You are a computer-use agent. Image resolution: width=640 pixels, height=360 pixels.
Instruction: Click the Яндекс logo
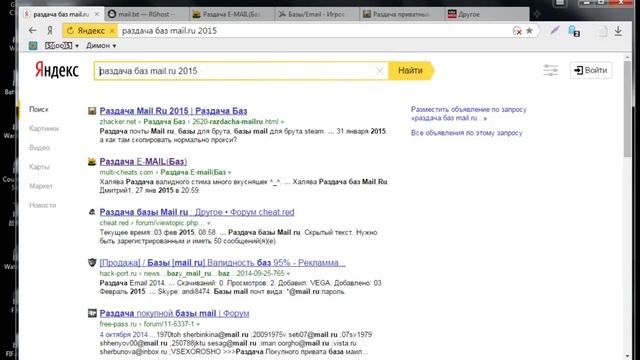(x=56, y=70)
